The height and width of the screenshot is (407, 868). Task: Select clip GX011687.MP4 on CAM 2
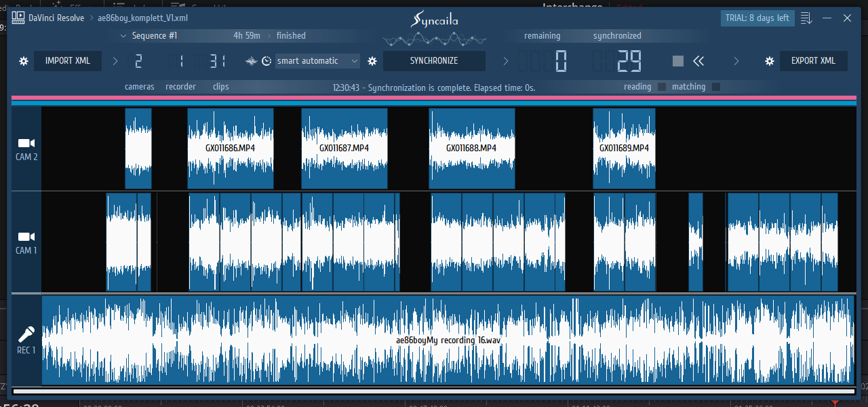[344, 148]
